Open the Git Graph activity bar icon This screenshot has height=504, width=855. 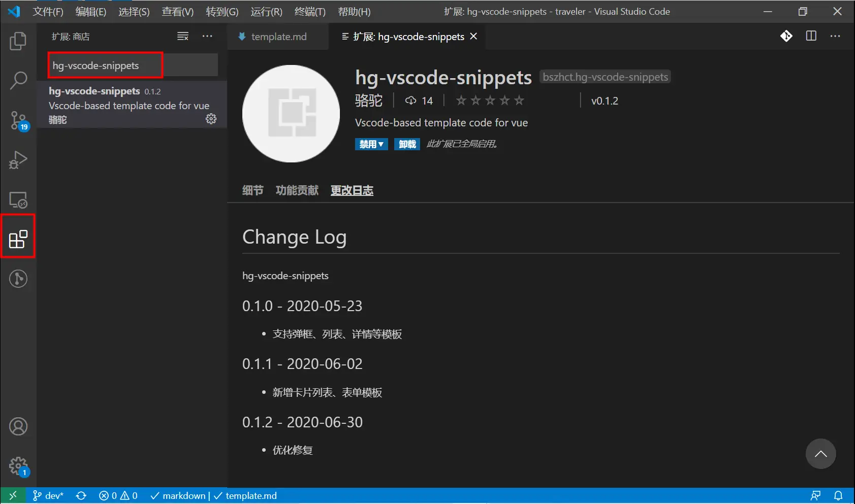[x=18, y=279]
